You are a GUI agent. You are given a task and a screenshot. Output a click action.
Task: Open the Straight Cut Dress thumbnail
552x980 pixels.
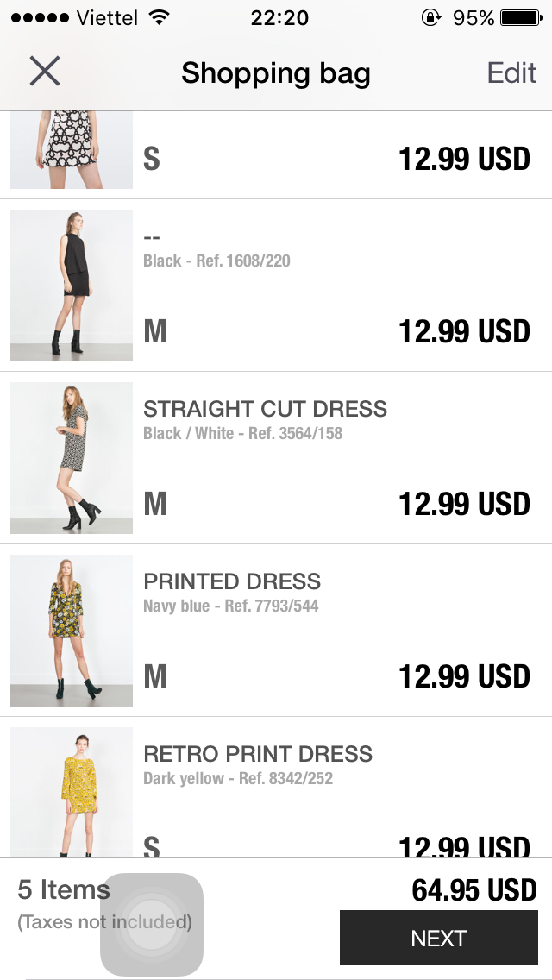pyautogui.click(x=72, y=458)
